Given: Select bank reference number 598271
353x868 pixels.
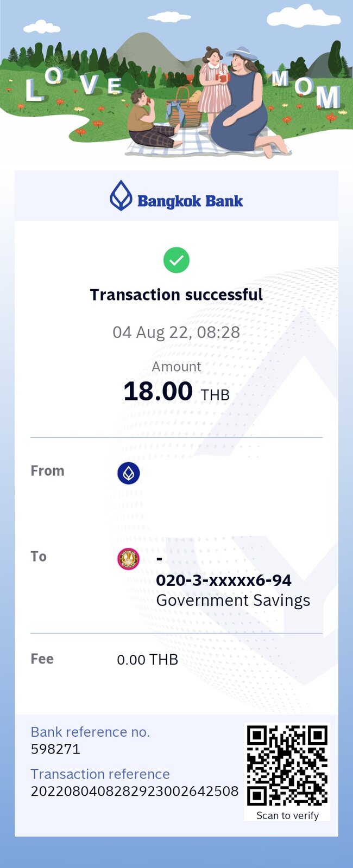Looking at the screenshot, I should [x=55, y=749].
